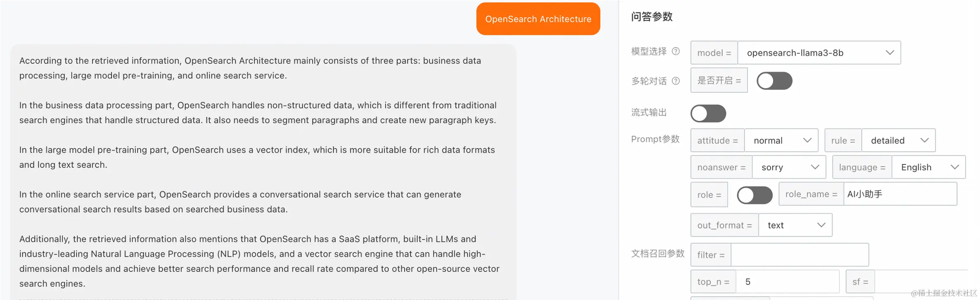Expand the attitude dropdown set to normal

[x=781, y=140]
